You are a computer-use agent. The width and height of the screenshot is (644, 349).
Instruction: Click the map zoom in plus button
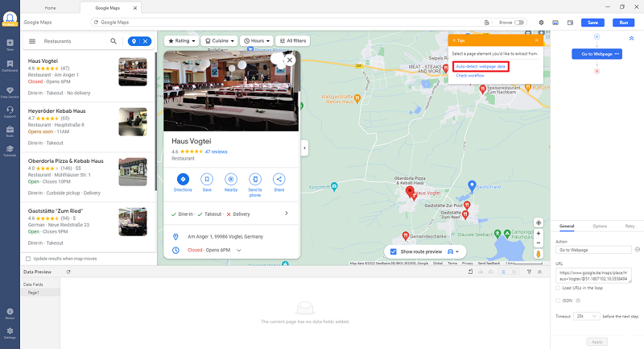coord(539,234)
